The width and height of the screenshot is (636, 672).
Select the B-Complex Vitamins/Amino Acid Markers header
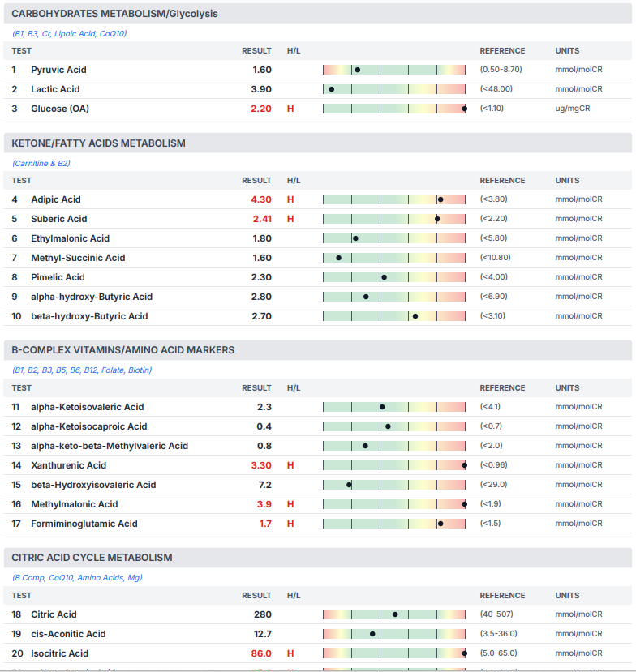tap(122, 350)
